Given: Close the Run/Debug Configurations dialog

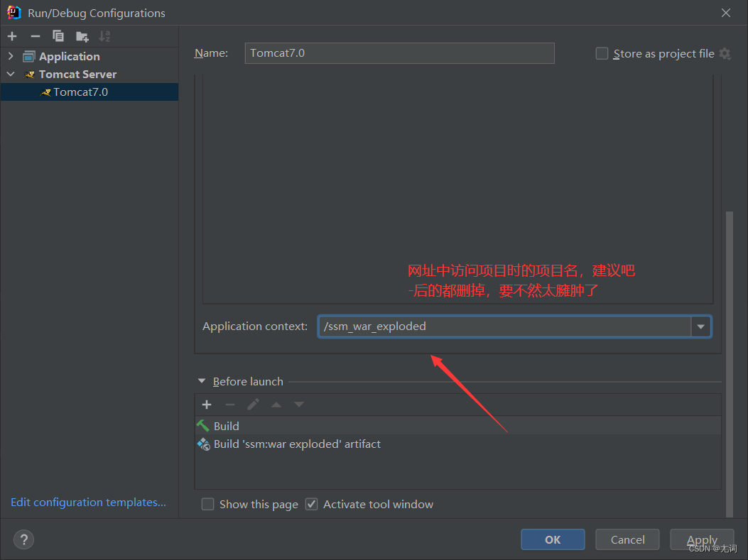Looking at the screenshot, I should point(725,13).
